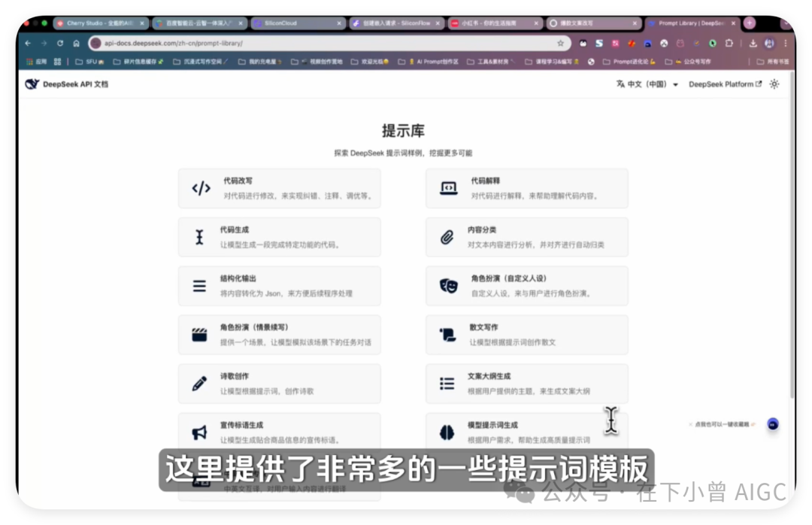Open the 我的充电屋 bookmarks folder

click(x=260, y=62)
